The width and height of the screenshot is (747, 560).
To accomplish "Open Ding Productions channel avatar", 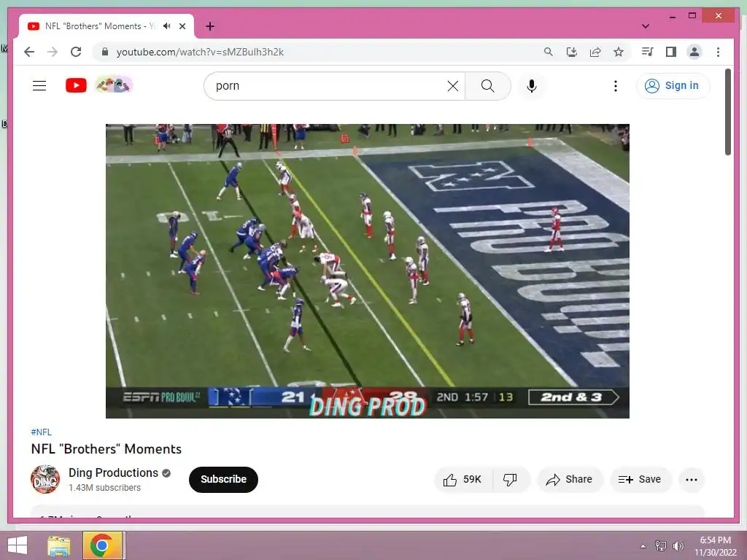I will coord(45,479).
